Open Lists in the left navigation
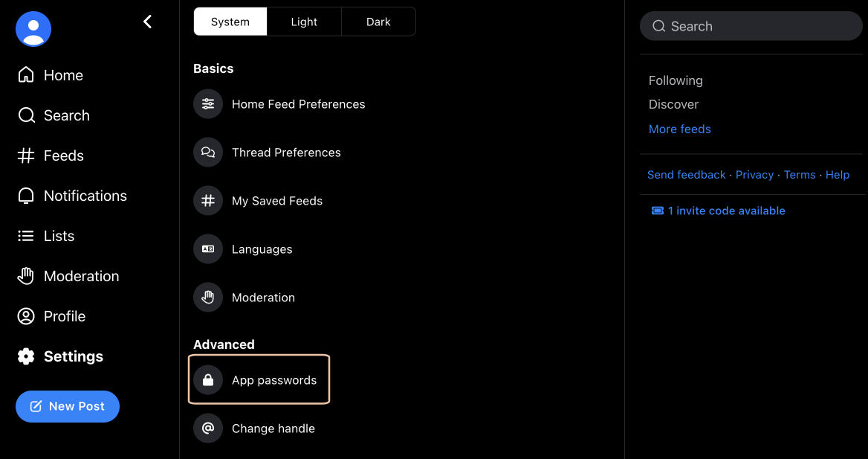868x459 pixels. (x=46, y=236)
